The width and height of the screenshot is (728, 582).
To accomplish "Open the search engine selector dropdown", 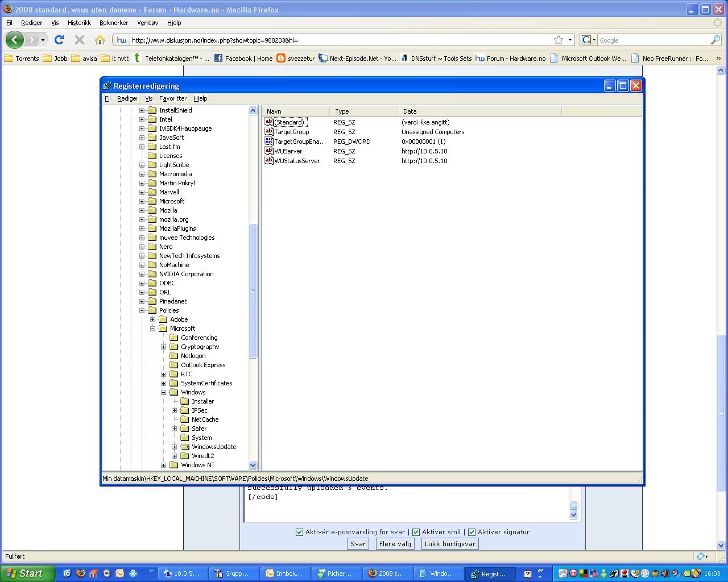I will (x=588, y=40).
